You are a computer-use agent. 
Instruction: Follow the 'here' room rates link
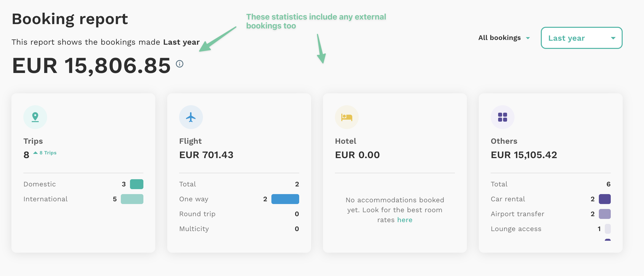(405, 220)
